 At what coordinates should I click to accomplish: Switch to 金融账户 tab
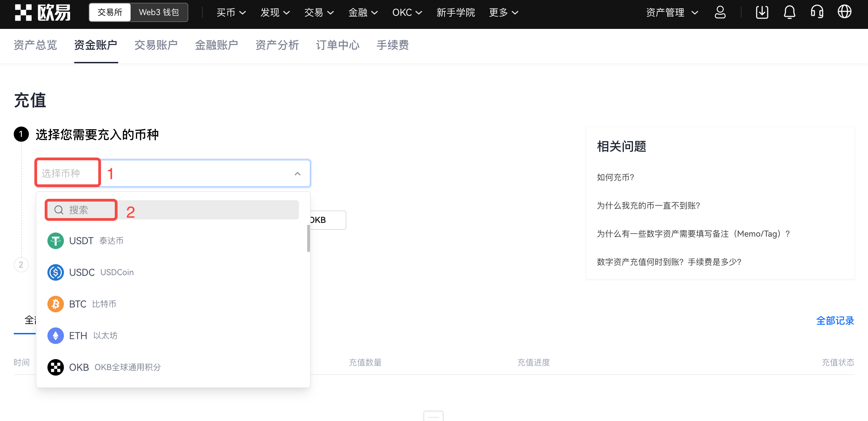coord(217,45)
